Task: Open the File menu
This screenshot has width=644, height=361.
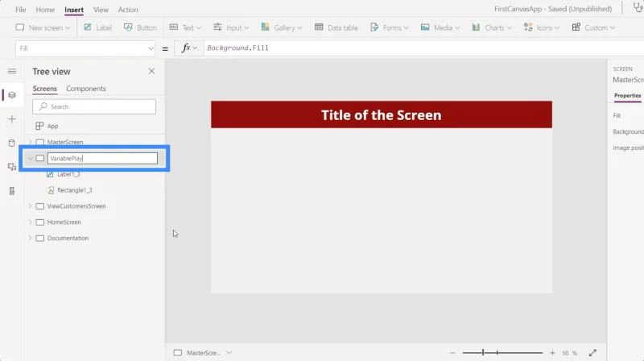Action: [x=21, y=10]
